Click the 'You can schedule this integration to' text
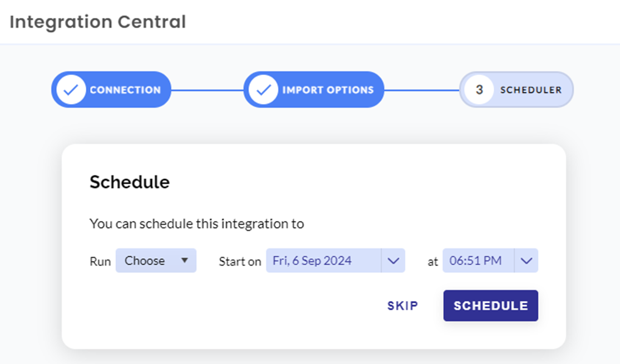 [196, 224]
